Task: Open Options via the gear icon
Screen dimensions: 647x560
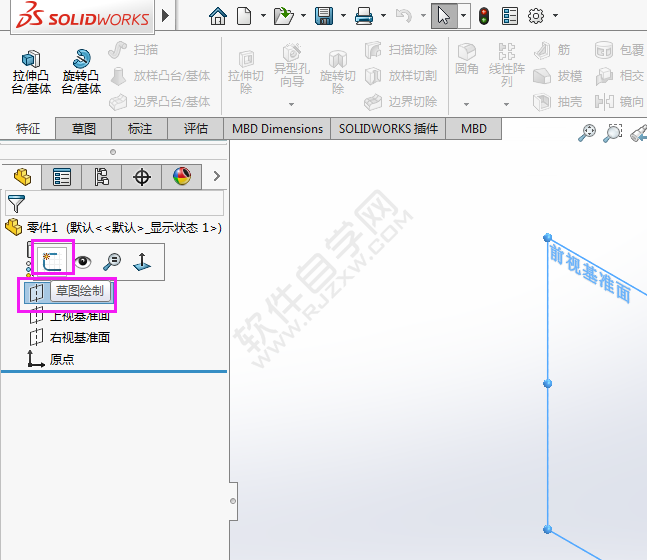Action: [536, 16]
